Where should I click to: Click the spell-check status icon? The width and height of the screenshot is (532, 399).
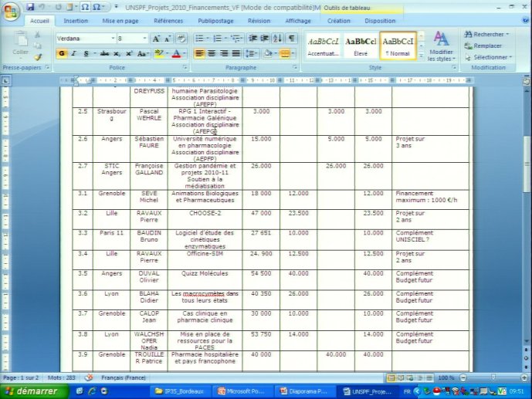click(x=89, y=377)
